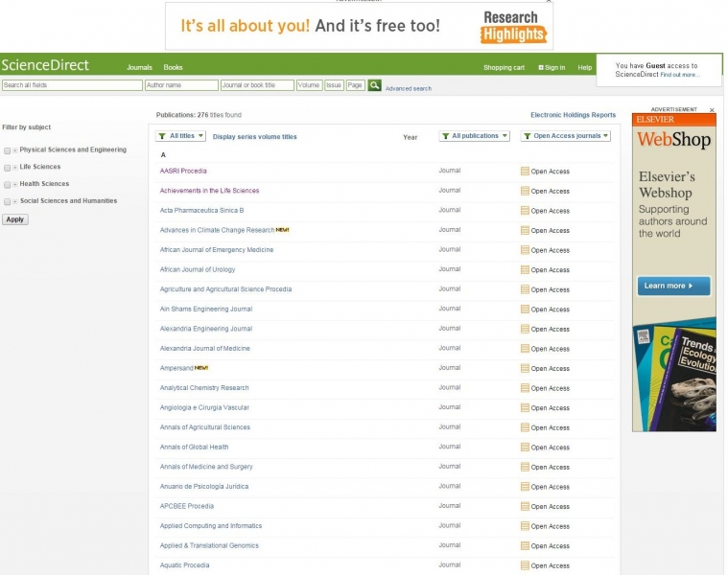728x575 pixels.
Task: Open the Books menu
Action: tap(173, 67)
